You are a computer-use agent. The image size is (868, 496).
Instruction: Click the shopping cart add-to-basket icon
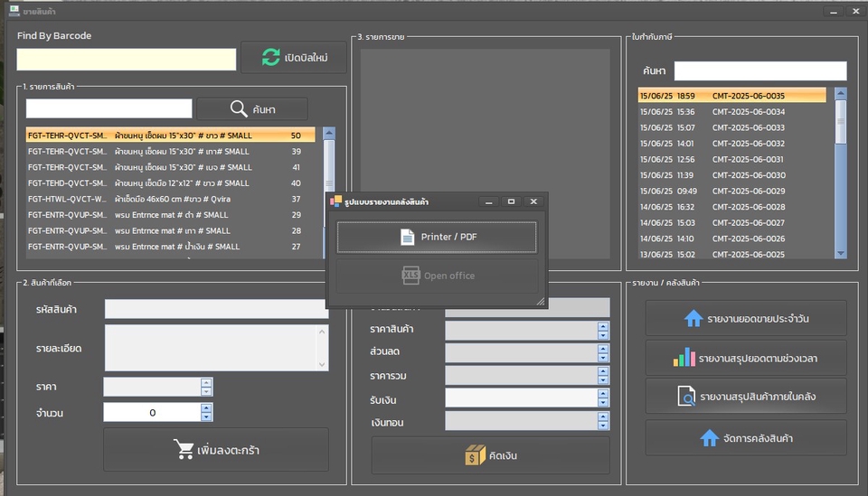(x=183, y=449)
